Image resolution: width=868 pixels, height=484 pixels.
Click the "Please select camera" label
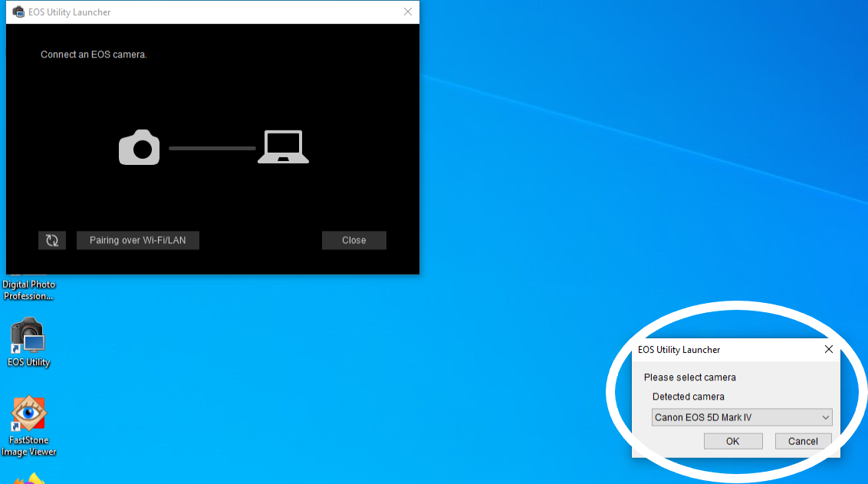(689, 377)
